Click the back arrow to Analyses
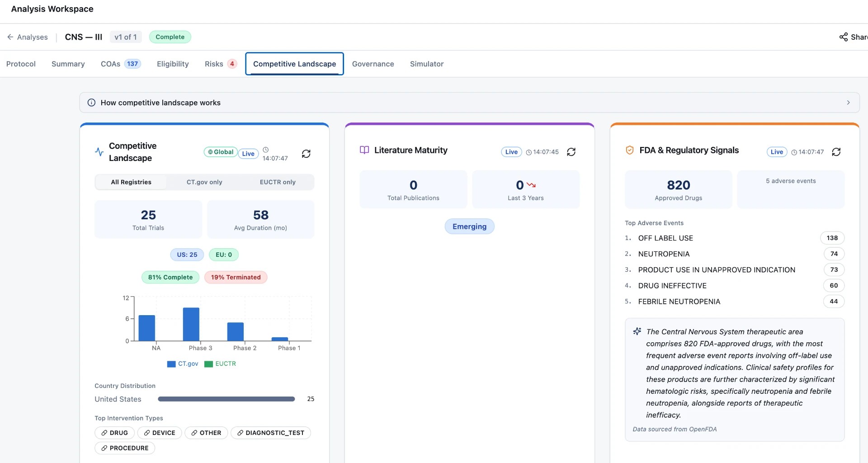 click(x=10, y=37)
